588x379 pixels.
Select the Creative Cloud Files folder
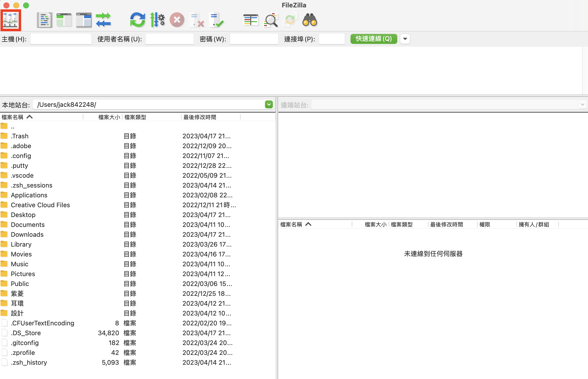coord(138,205)
